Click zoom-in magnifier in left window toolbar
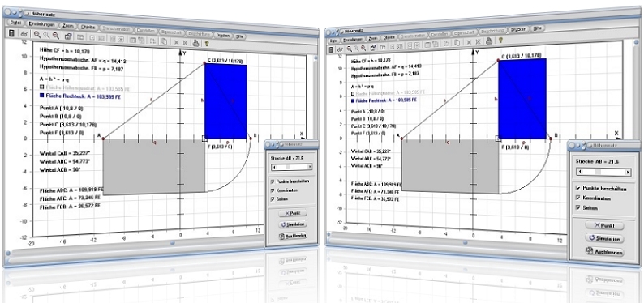Image resolution: width=644 pixels, height=303 pixels. tap(37, 36)
